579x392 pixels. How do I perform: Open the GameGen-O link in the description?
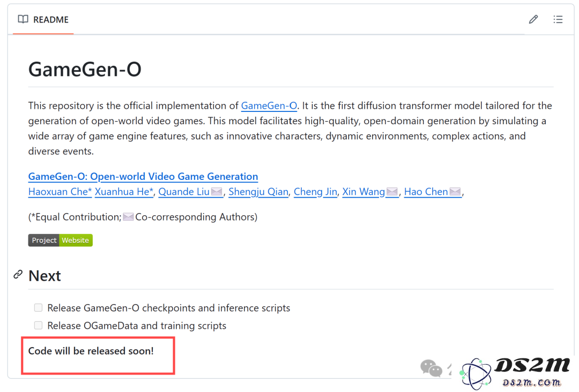[x=269, y=106]
